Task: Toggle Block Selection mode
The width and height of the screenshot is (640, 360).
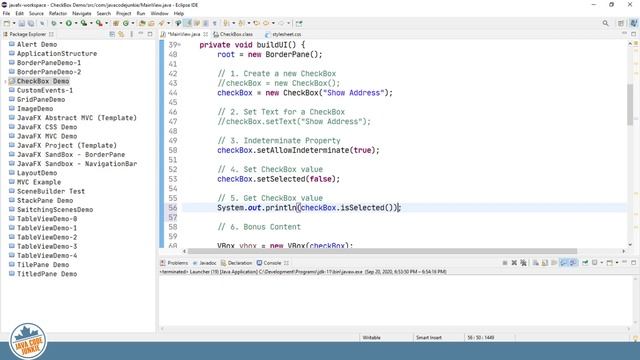Action: (x=205, y=24)
